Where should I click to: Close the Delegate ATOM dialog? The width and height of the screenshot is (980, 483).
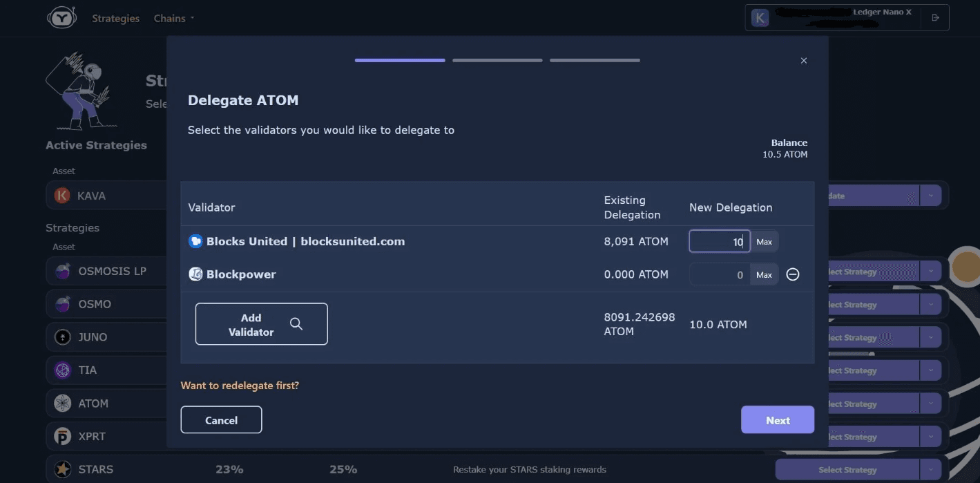804,61
